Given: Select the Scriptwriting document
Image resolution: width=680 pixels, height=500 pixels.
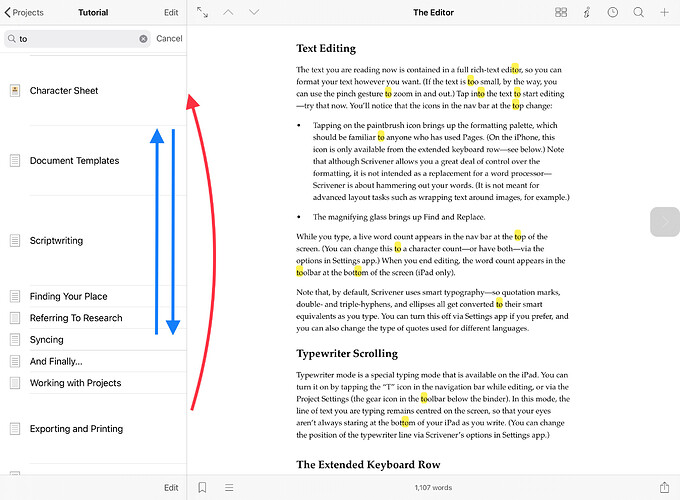Looking at the screenshot, I should coord(93,241).
